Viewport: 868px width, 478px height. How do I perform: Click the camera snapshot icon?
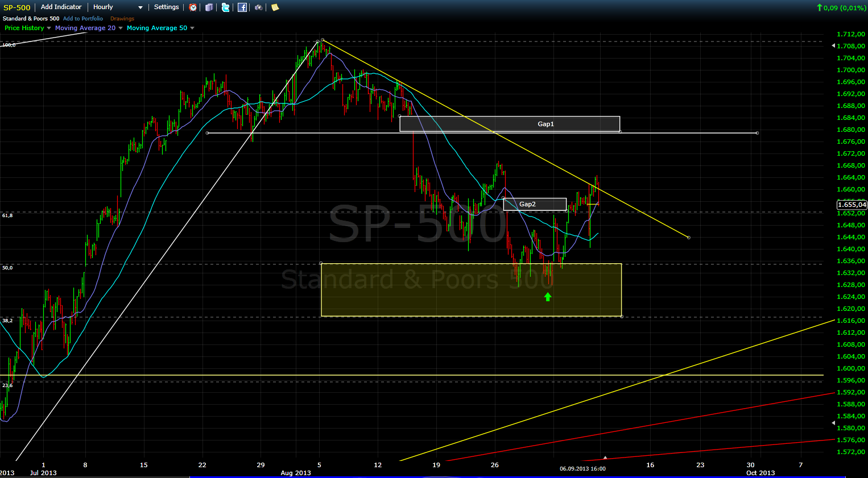click(259, 7)
